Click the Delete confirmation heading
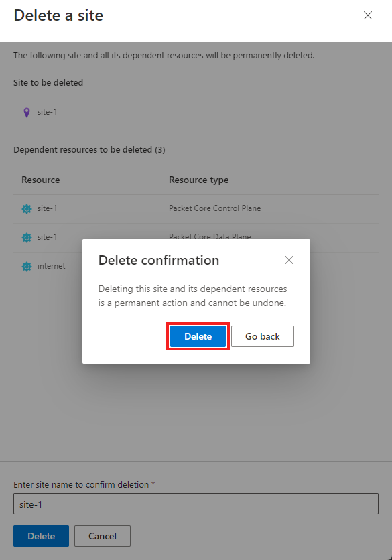 point(159,260)
